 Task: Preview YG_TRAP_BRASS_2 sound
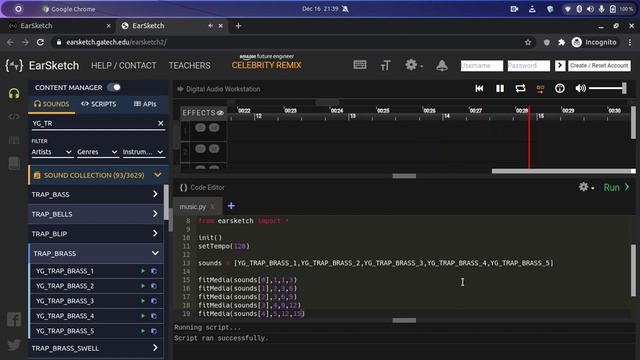[143, 286]
